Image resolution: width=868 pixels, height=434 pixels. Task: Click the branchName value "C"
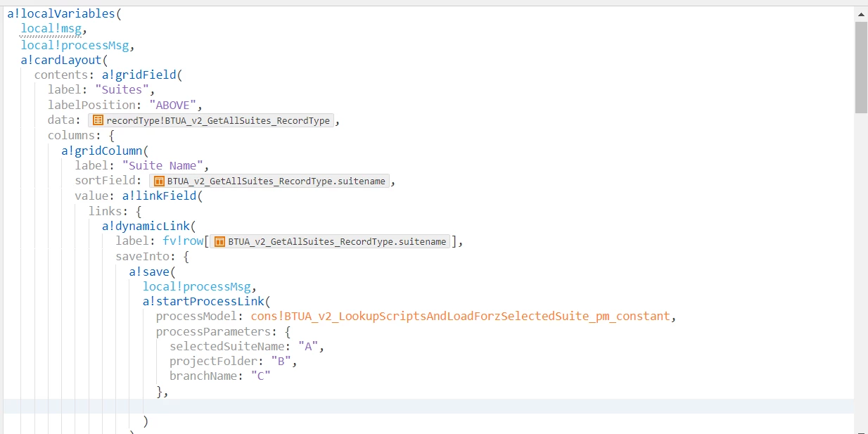coord(261,376)
